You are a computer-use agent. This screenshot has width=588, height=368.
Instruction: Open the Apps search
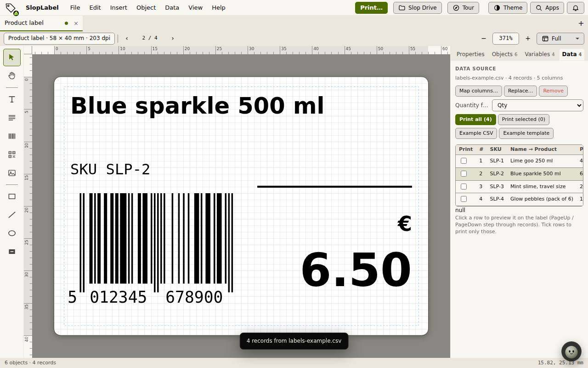coord(547,8)
